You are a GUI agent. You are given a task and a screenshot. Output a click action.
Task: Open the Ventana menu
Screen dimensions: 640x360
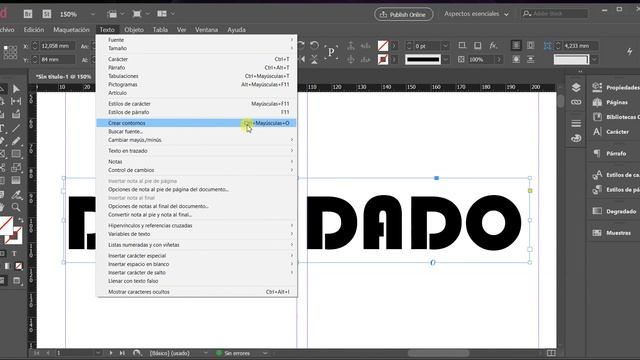coord(206,29)
